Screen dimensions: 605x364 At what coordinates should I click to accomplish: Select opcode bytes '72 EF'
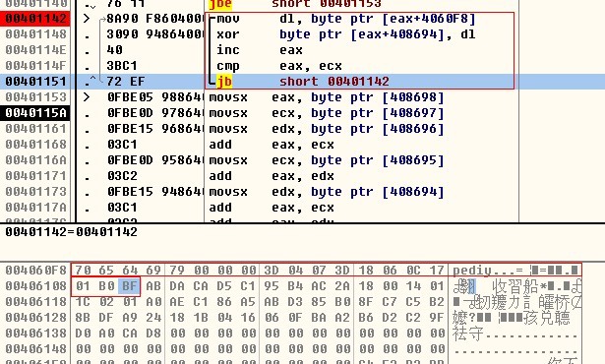point(126,82)
